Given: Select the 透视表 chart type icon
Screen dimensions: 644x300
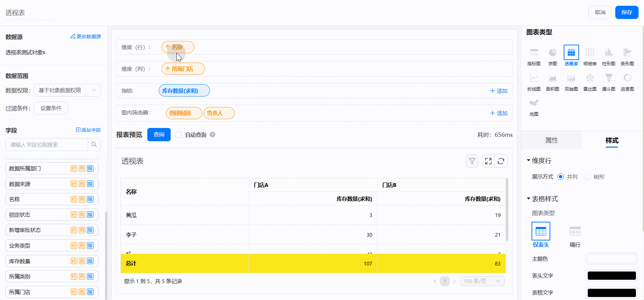Looking at the screenshot, I should coord(571,52).
